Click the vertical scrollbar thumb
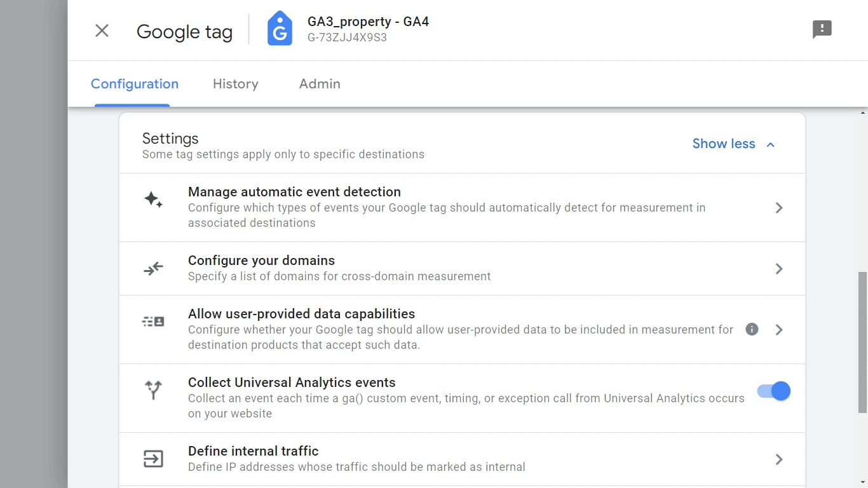The height and width of the screenshot is (488, 868). [862, 342]
